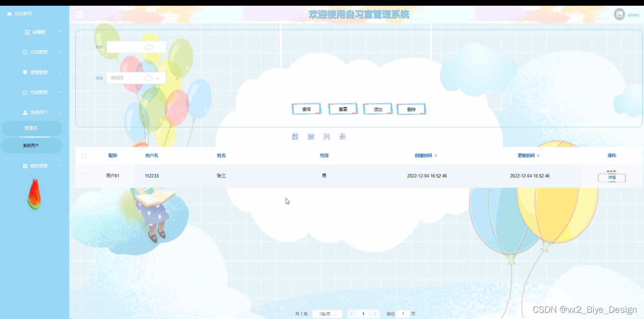
Task: Click the 共 1 条 total count text
Action: (x=301, y=314)
